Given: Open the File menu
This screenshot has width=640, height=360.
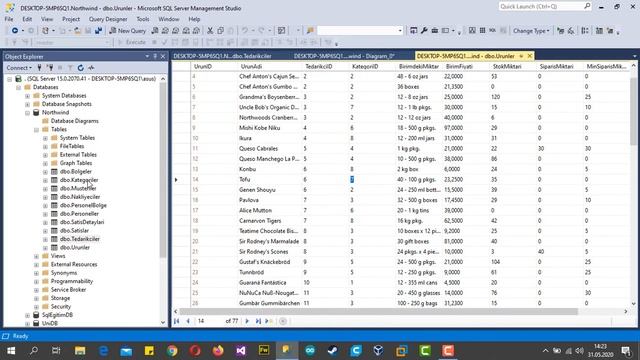Looking at the screenshot, I should [9, 19].
